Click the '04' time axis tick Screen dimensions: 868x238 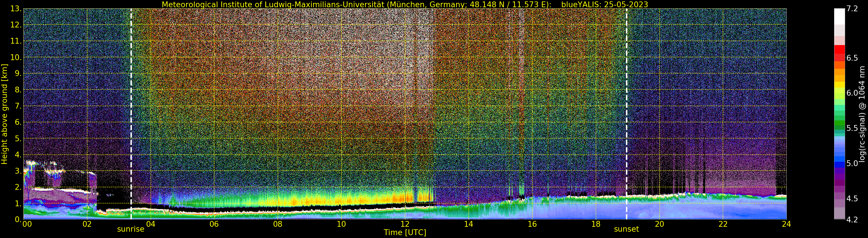tap(151, 224)
